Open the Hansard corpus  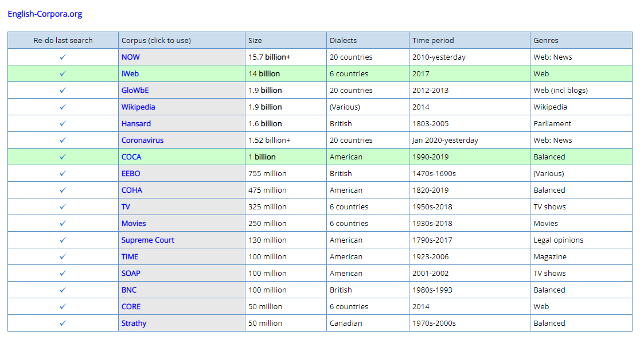[x=136, y=124]
